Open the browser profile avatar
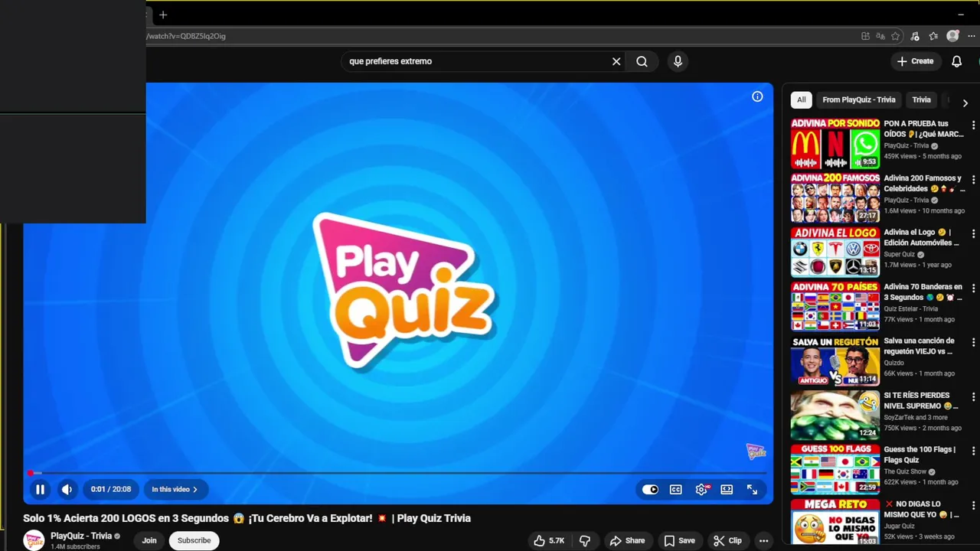980x551 pixels. pyautogui.click(x=952, y=36)
